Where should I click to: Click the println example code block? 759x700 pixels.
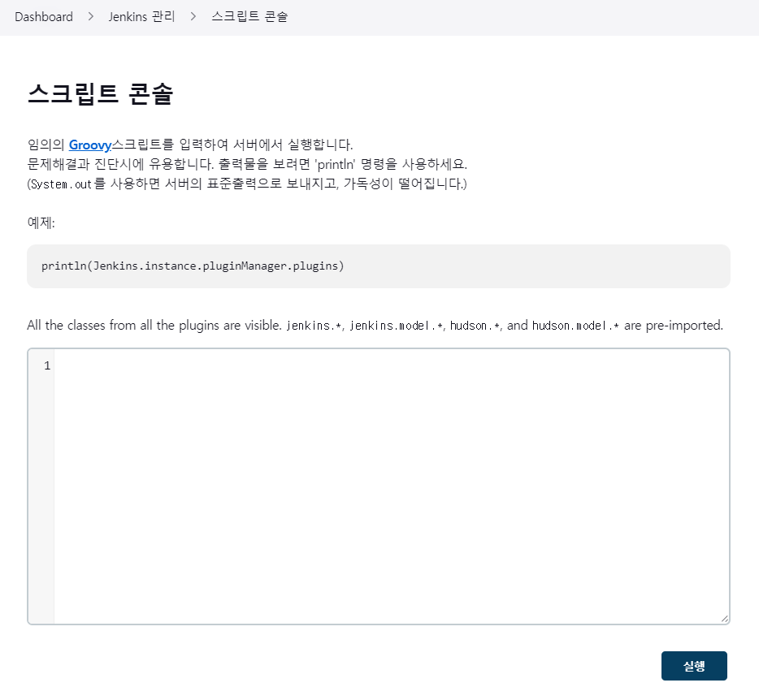tap(379, 266)
